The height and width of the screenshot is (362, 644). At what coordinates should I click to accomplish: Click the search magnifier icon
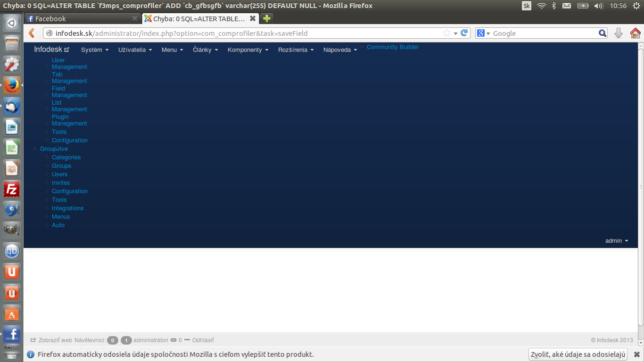(603, 33)
